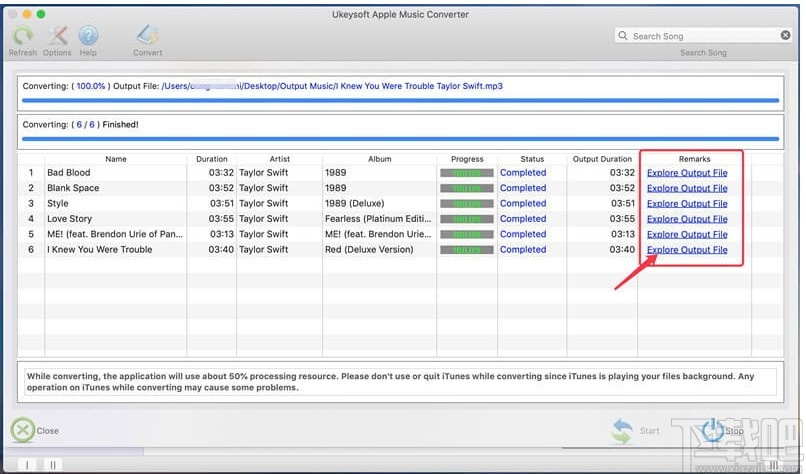
Task: Click the Remarks column header
Action: tap(694, 159)
